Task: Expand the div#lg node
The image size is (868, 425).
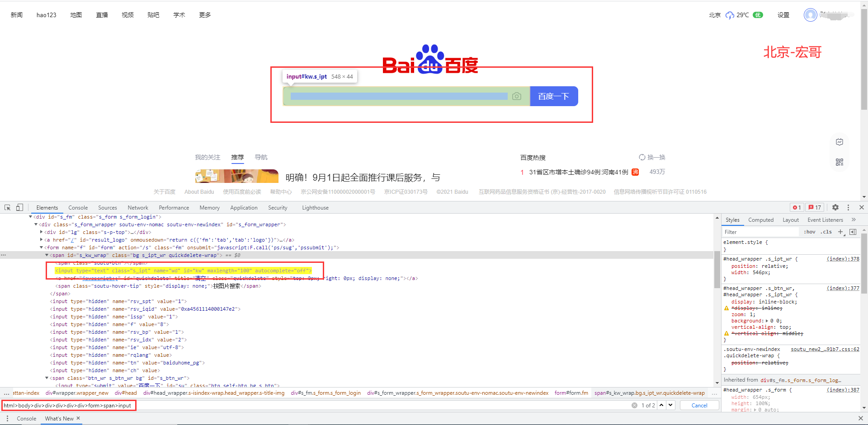Action: [x=42, y=232]
